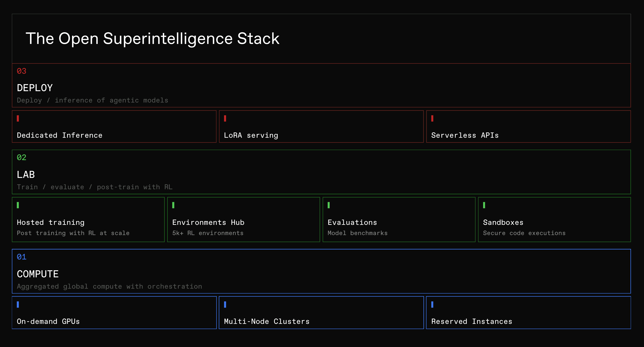
Task: Click the green 02 section number
Action: pyautogui.click(x=22, y=157)
